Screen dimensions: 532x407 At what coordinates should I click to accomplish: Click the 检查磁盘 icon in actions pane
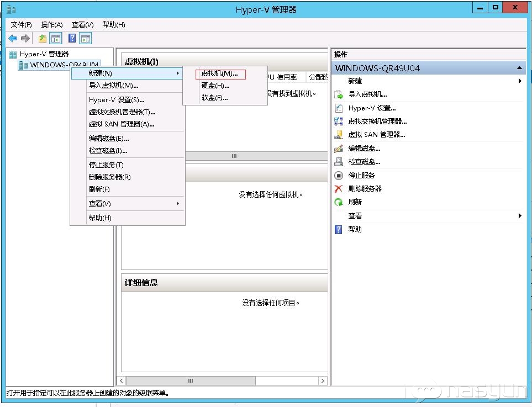(x=339, y=162)
